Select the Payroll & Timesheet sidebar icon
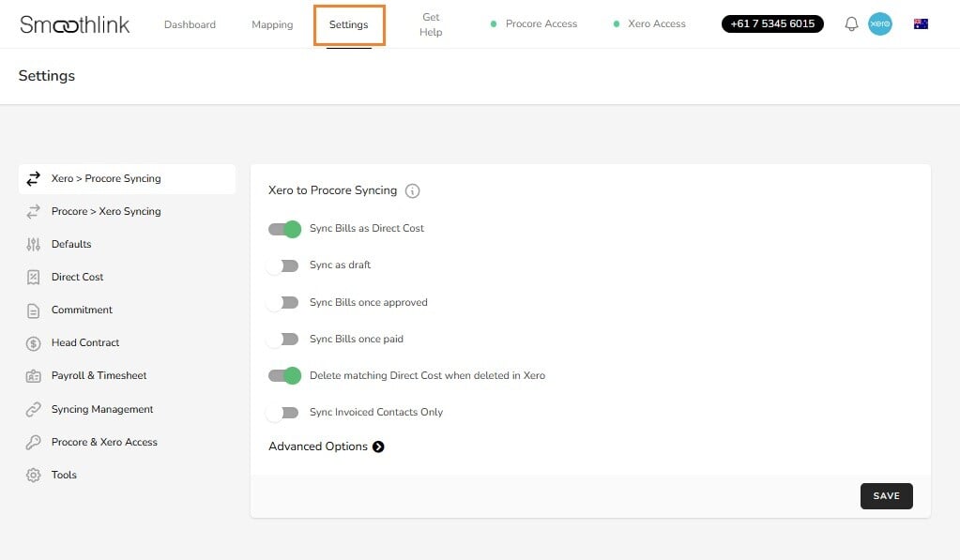Screen dimensions: 960x560 click(x=34, y=375)
